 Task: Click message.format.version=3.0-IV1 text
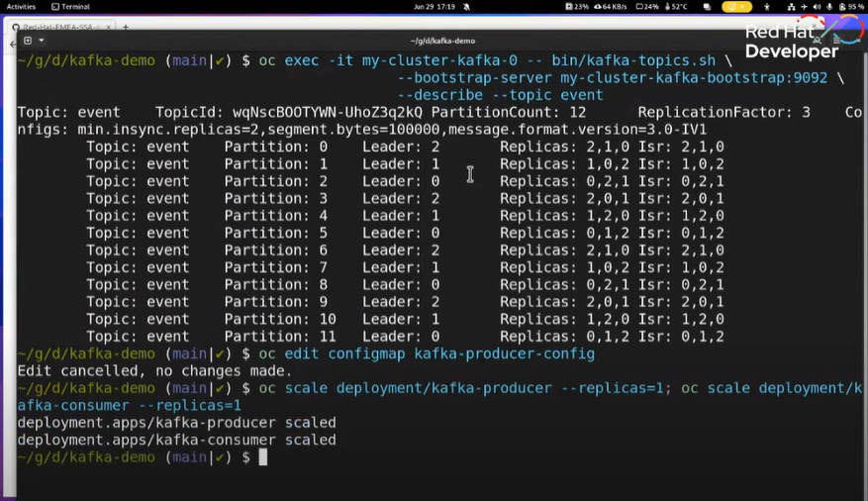tap(577, 130)
